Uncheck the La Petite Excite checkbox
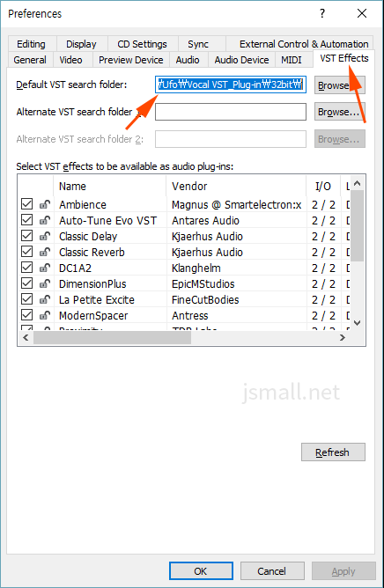The height and width of the screenshot is (588, 384). point(26,299)
